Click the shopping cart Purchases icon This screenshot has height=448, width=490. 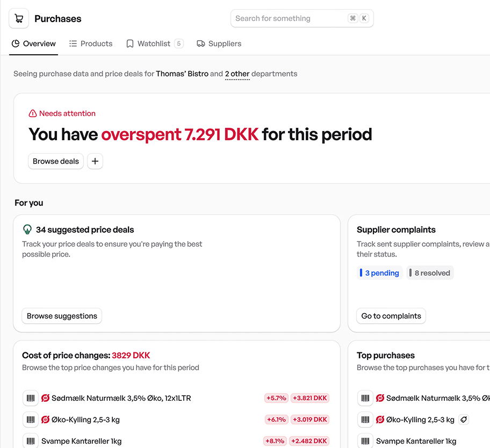[19, 19]
